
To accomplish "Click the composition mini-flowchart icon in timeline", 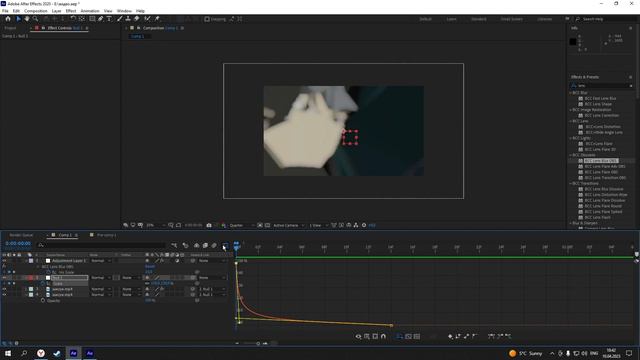I will coord(174,245).
